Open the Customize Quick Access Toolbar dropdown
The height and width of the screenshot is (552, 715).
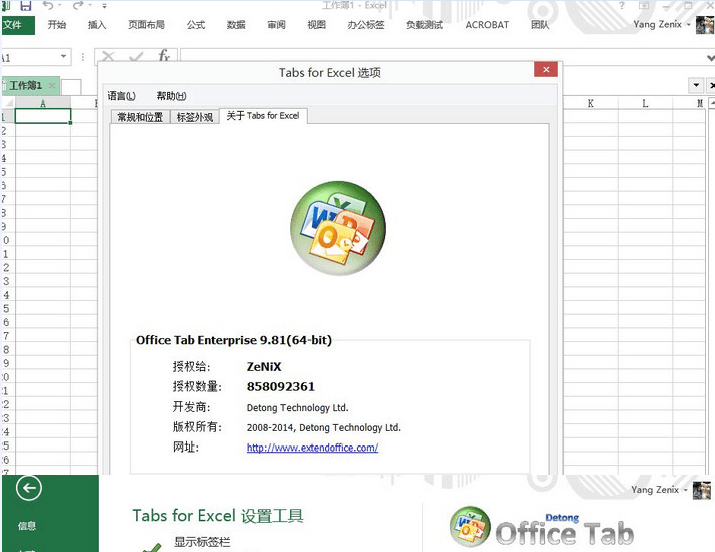tap(104, 6)
